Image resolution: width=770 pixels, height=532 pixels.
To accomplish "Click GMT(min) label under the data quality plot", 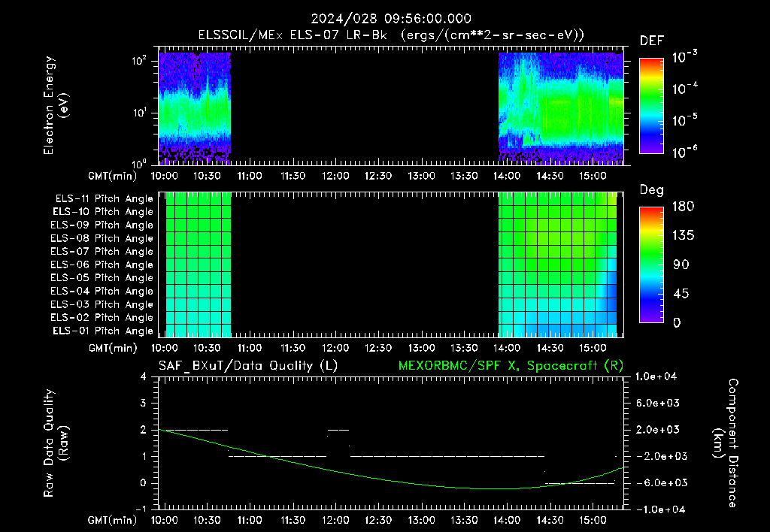I will click(x=113, y=520).
